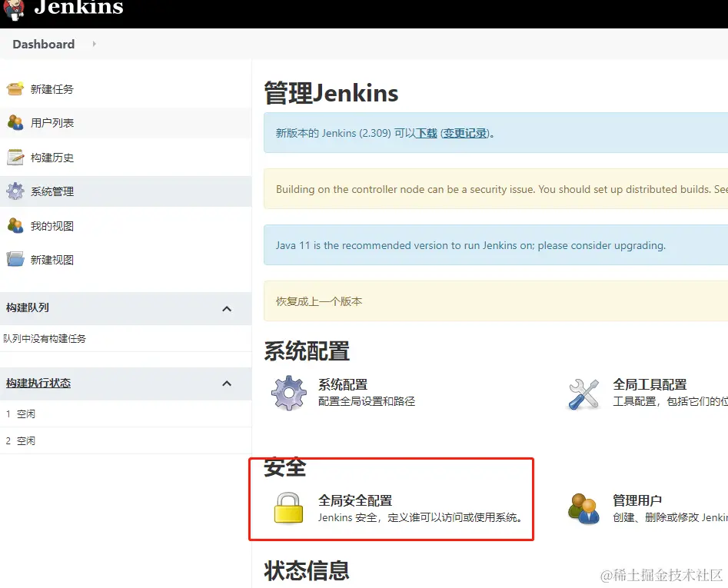Click the Java 11 recommendation notice text

[x=470, y=245]
